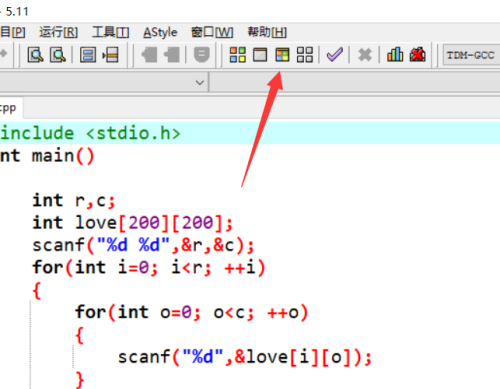
Task: Compile with the four colored squares icon
Action: [238, 55]
